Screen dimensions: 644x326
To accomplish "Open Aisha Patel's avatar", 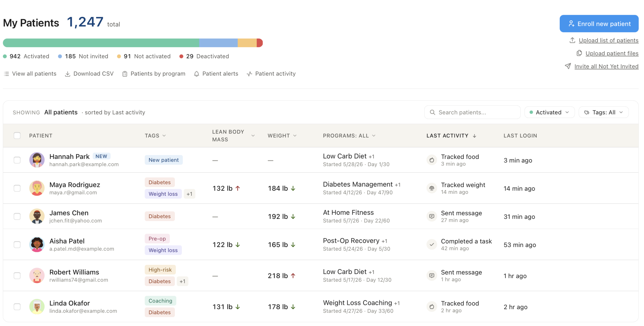I will 37,244.
